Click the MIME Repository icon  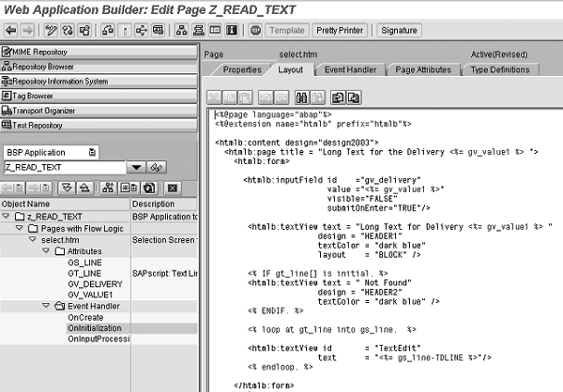click(x=7, y=52)
